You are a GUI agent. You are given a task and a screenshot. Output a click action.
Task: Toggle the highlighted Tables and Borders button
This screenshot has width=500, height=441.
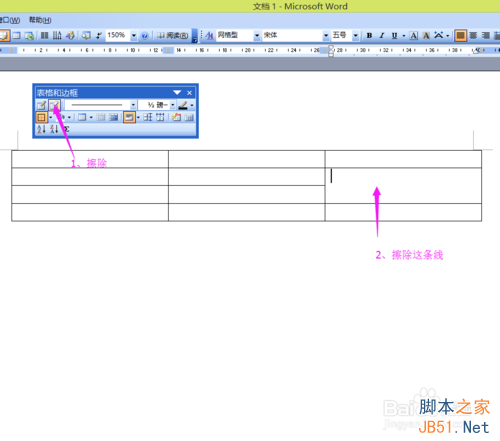4,35
